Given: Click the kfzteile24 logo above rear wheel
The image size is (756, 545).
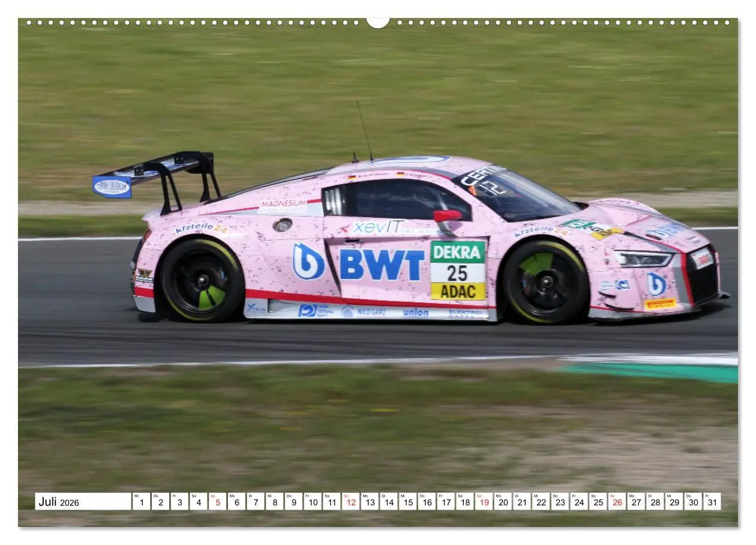Looking at the screenshot, I should click(x=201, y=228).
